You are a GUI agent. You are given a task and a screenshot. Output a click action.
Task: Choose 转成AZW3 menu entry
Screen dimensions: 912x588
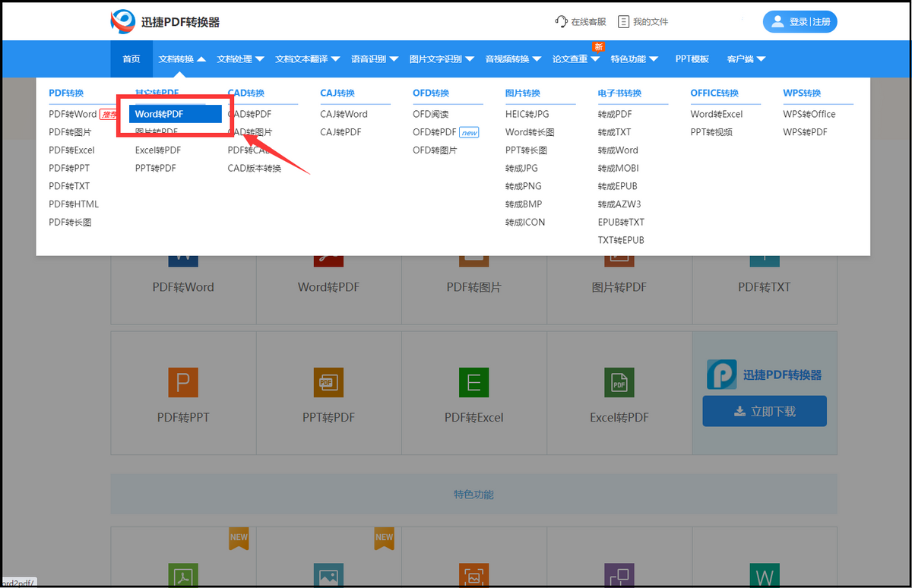(619, 204)
